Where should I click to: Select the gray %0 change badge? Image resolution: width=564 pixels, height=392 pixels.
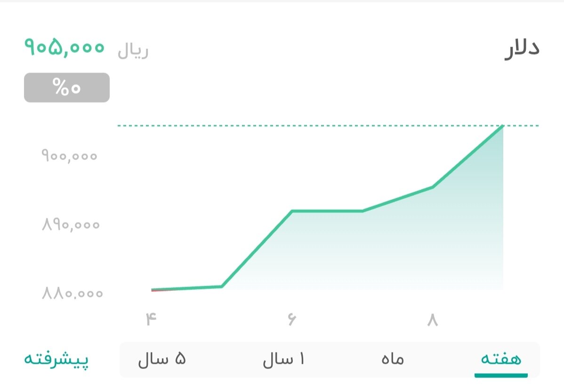[66, 87]
